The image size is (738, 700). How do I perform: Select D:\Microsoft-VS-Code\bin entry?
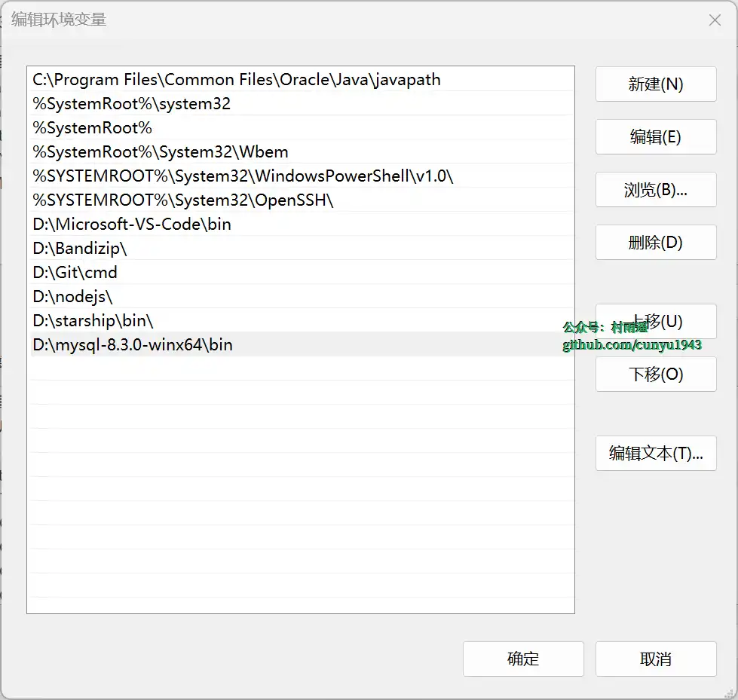tap(132, 225)
